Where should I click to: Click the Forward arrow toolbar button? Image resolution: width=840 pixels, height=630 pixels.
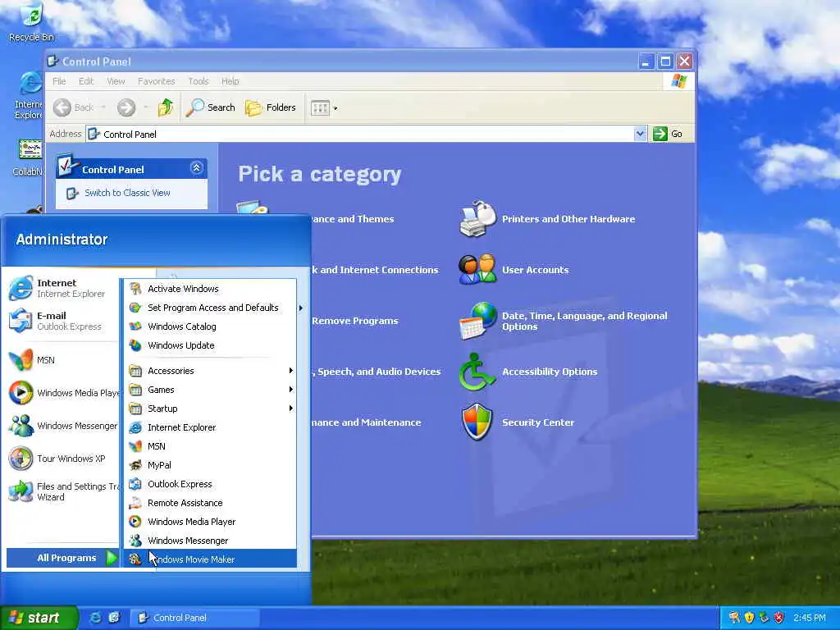[x=126, y=107]
